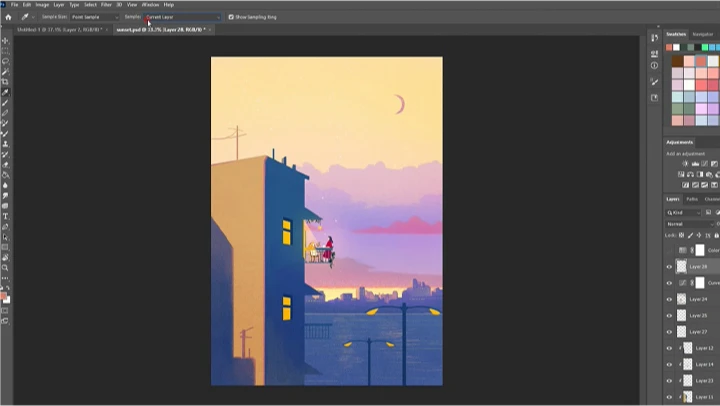This screenshot has width=720, height=406.
Task: Open the Image menu
Action: pyautogui.click(x=42, y=5)
